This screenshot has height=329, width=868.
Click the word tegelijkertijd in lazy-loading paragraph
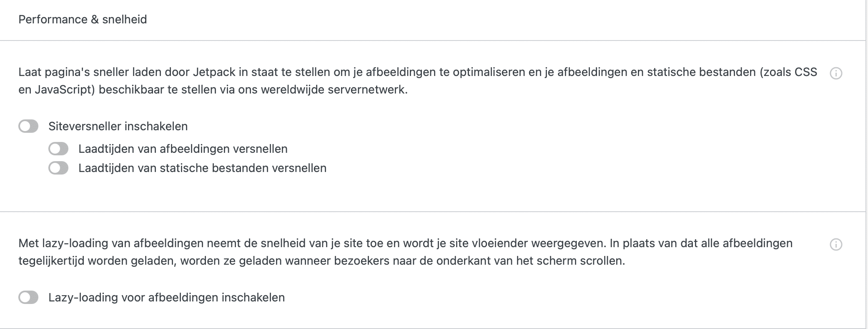click(x=51, y=261)
